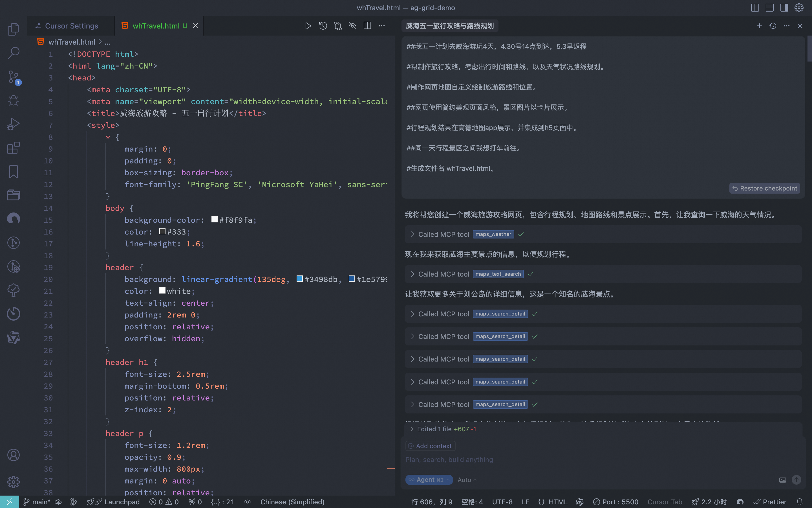Image resolution: width=812 pixels, height=508 pixels.
Task: Click LF end-of-line setting
Action: (526, 502)
